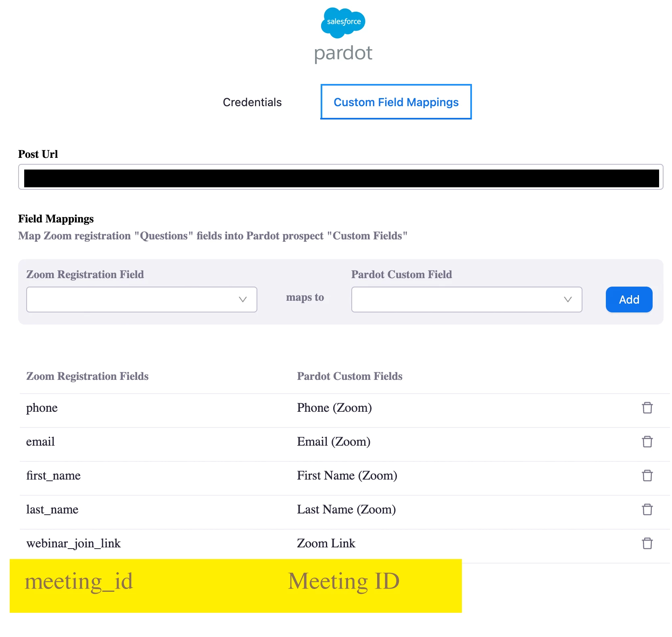Click the Salesforce Pardot logo

[343, 36]
